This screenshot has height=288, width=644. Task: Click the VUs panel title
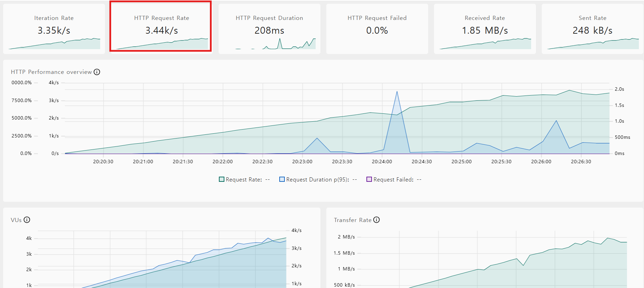tap(16, 220)
